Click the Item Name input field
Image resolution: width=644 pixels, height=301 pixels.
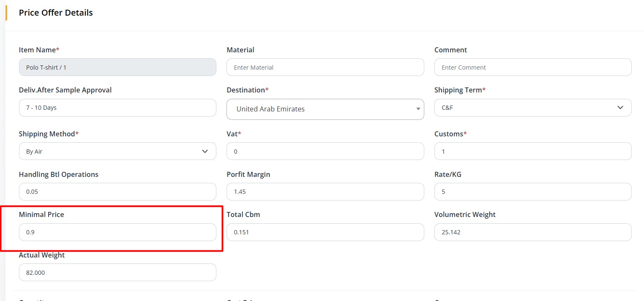tap(117, 67)
